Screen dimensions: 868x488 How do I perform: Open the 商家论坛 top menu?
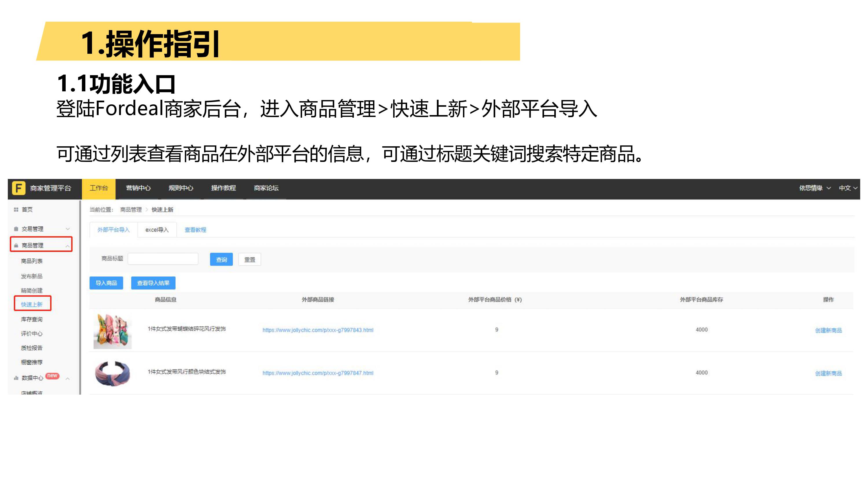point(266,188)
